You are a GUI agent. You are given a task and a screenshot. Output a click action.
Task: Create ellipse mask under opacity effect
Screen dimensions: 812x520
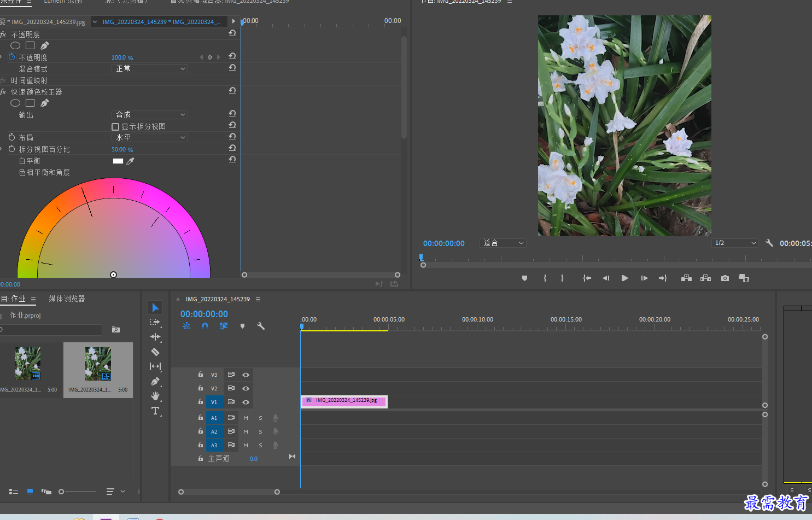pos(15,46)
